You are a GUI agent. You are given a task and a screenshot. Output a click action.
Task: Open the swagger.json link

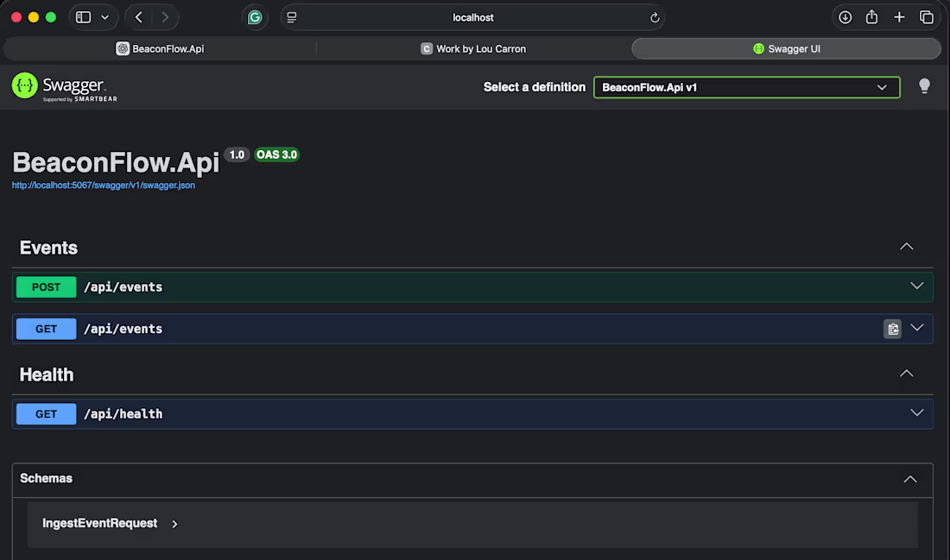pos(104,185)
